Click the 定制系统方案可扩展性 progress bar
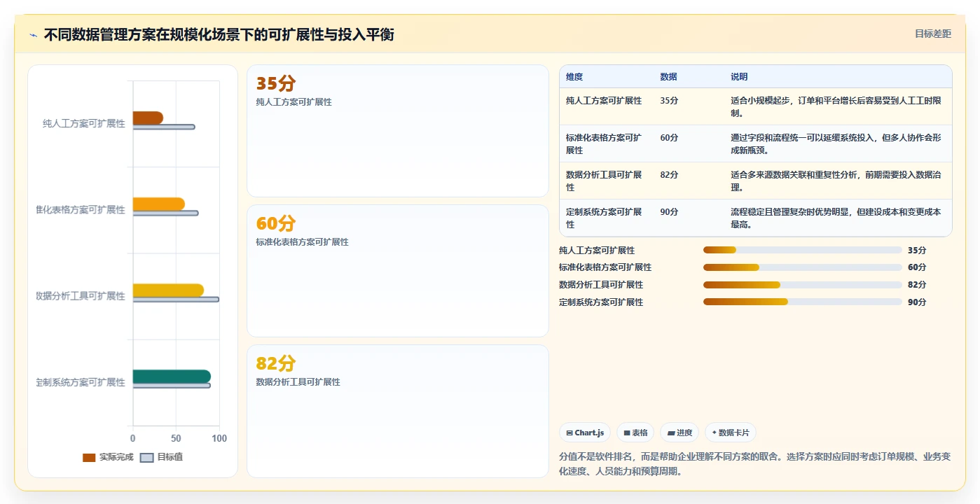 tap(802, 302)
